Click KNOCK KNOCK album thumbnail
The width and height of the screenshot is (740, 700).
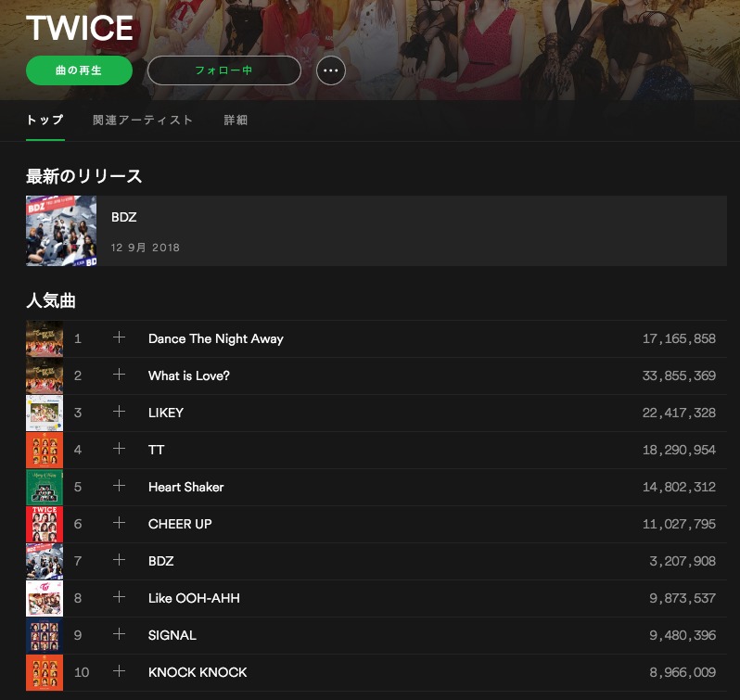45,672
